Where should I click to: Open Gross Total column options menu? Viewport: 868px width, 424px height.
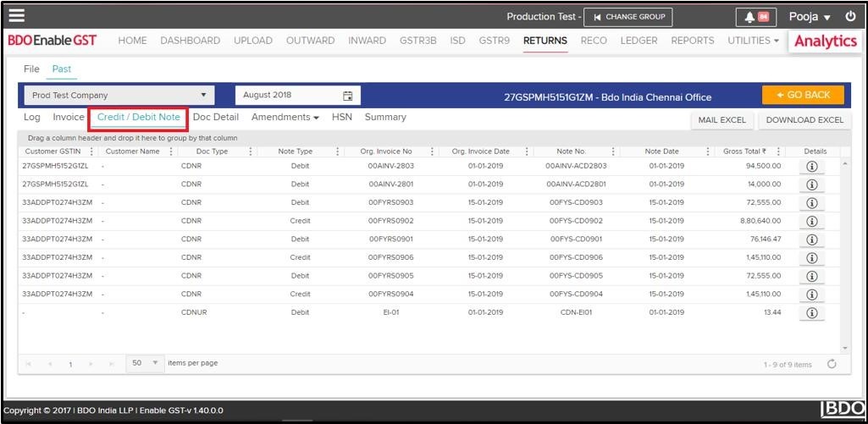(x=778, y=151)
